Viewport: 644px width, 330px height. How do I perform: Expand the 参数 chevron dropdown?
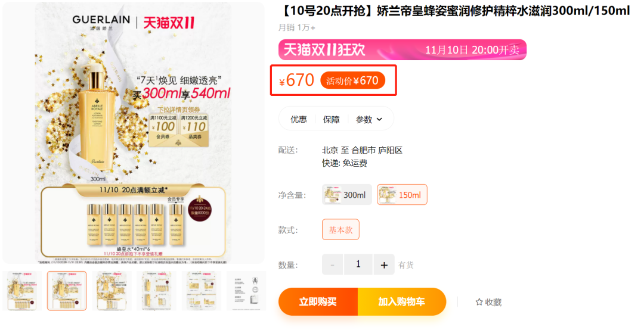[x=379, y=120]
